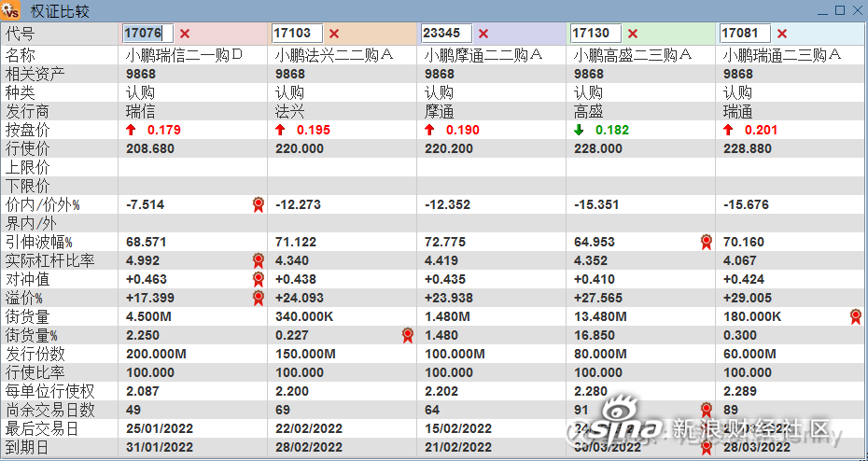
Task: Click red up arrow beside 0.190
Action: pyautogui.click(x=429, y=130)
